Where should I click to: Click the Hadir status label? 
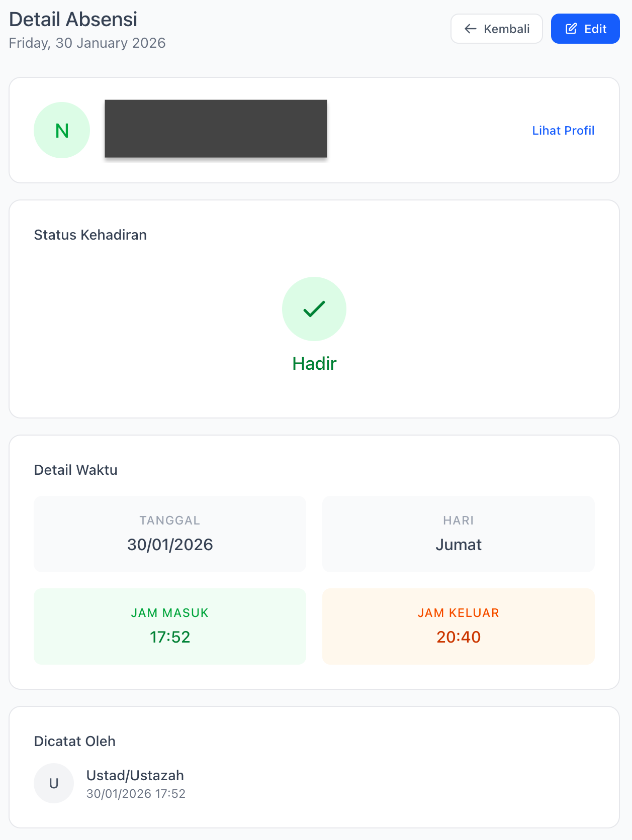pyautogui.click(x=314, y=363)
